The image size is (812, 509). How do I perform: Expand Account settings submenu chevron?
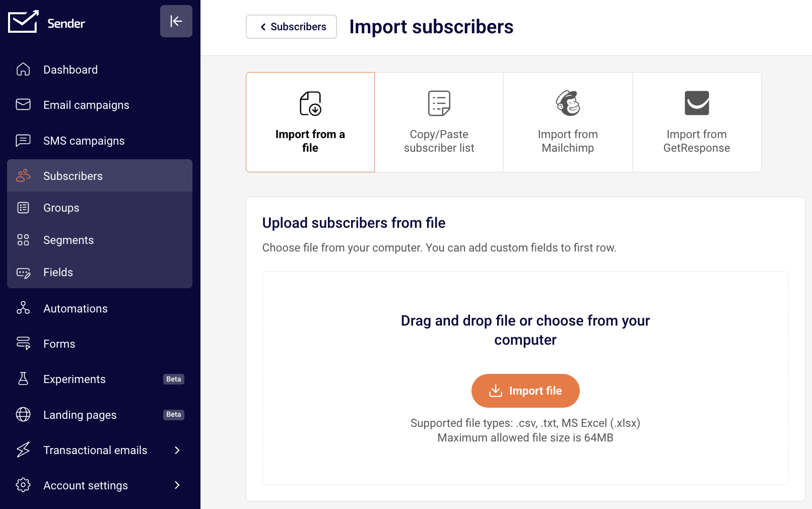pos(177,485)
